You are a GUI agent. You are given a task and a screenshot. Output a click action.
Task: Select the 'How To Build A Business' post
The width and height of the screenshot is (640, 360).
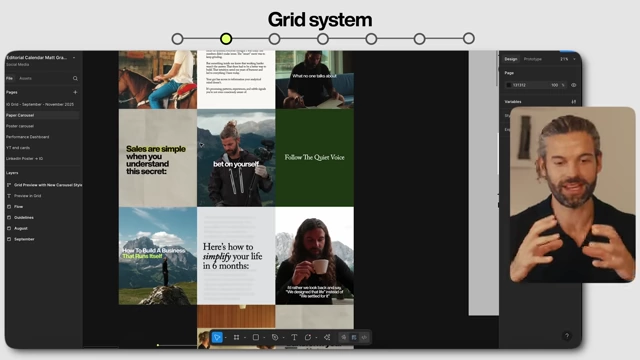[158, 256]
